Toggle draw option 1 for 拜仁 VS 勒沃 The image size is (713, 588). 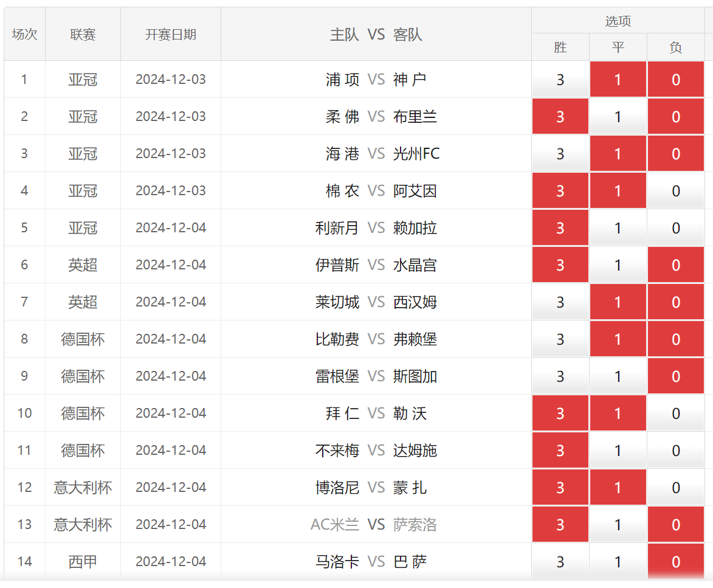[x=618, y=413]
